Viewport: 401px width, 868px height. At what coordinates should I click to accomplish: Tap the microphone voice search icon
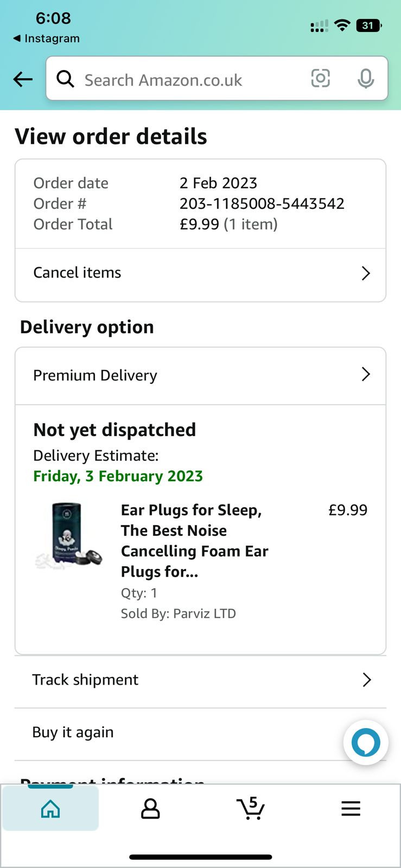click(366, 79)
